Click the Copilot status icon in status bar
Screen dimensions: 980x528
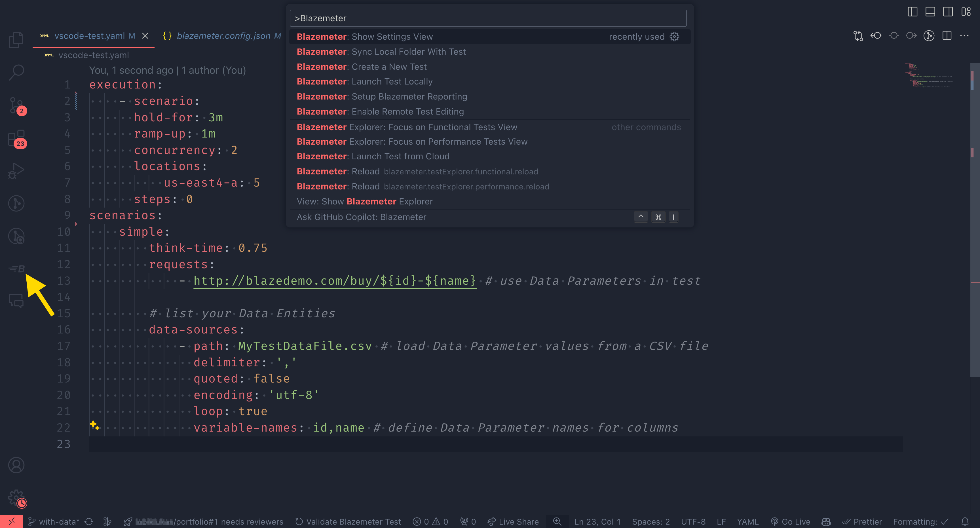826,521
